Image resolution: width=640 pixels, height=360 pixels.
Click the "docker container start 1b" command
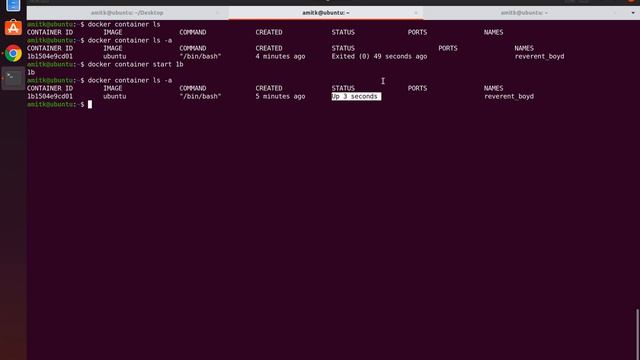pos(136,64)
